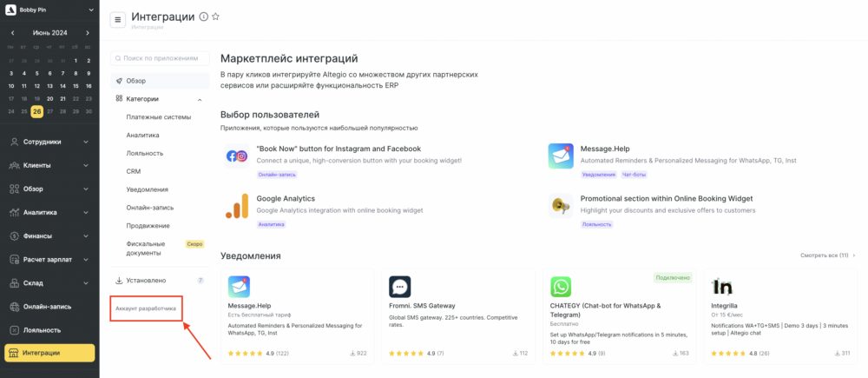The width and height of the screenshot is (868, 378).
Task: Select June 20 in the calendar
Action: pyautogui.click(x=49, y=99)
